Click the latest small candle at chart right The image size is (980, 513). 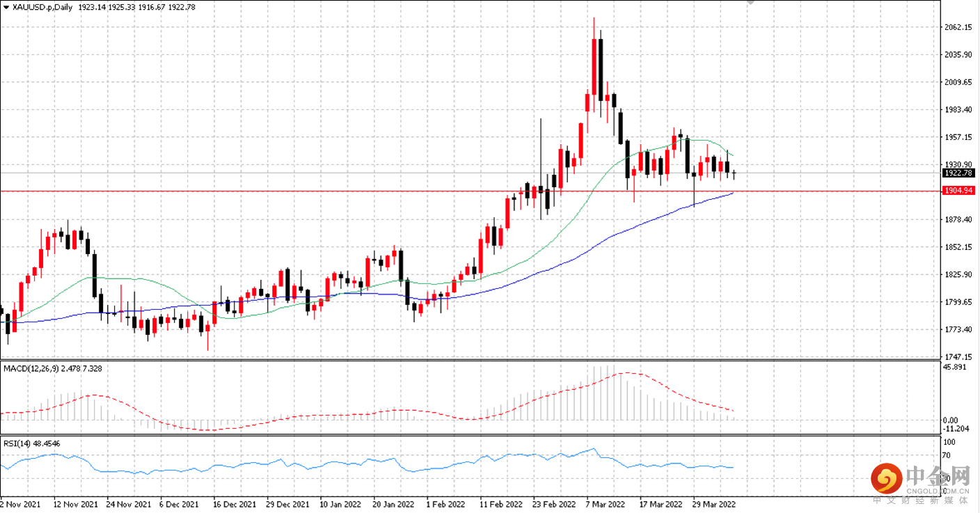[x=734, y=173]
